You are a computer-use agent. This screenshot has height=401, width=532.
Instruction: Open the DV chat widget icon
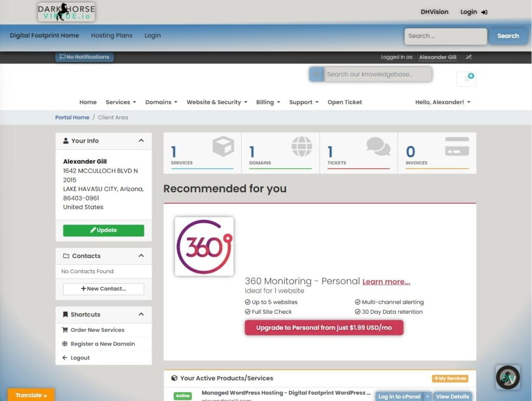(x=508, y=377)
